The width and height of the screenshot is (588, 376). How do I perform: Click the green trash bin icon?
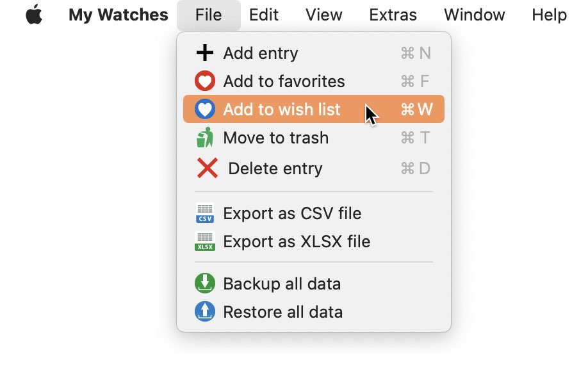pyautogui.click(x=205, y=138)
